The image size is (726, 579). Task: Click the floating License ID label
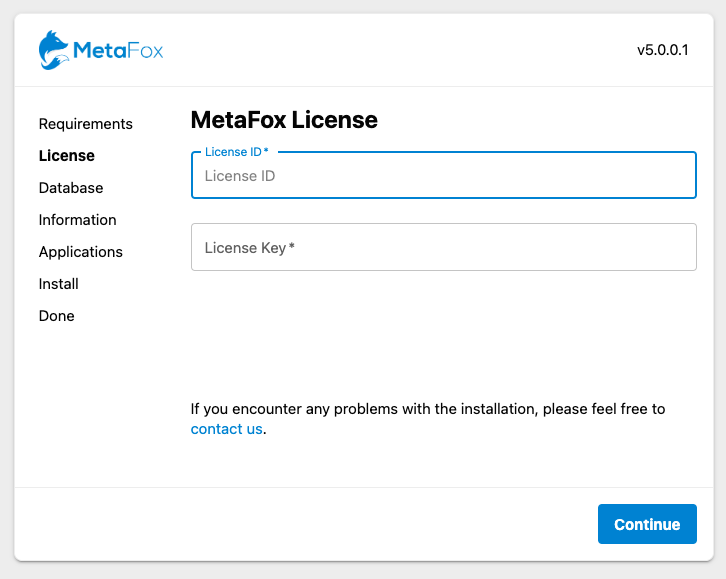pyautogui.click(x=237, y=152)
